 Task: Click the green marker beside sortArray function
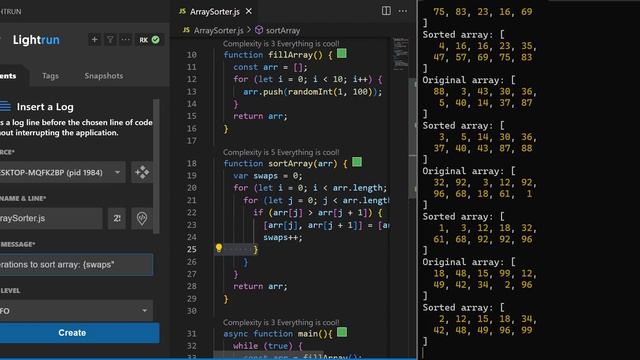[x=357, y=162]
